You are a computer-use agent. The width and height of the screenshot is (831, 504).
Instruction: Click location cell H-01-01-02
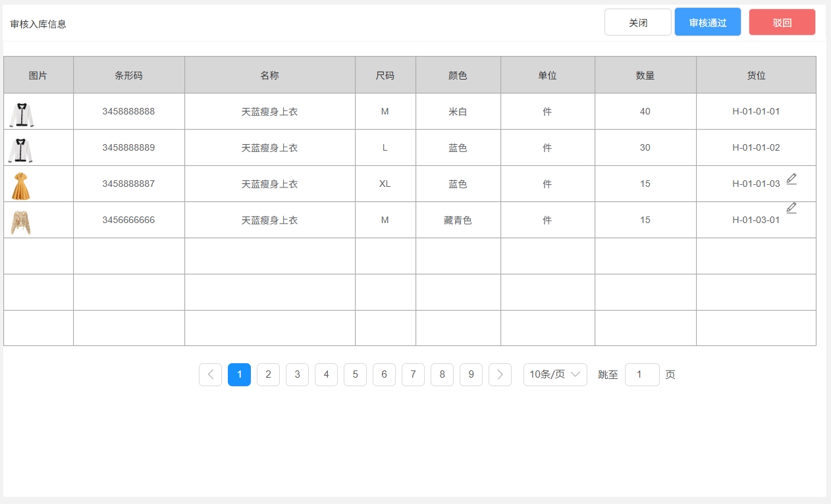tap(756, 147)
